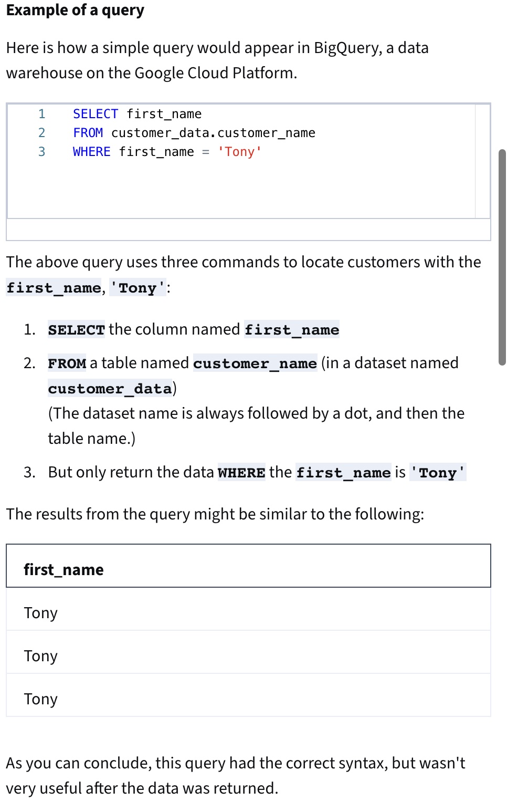Viewport: 507px width, 812px height.
Task: Click the highlighted first_name in list item 1
Action: click(292, 330)
